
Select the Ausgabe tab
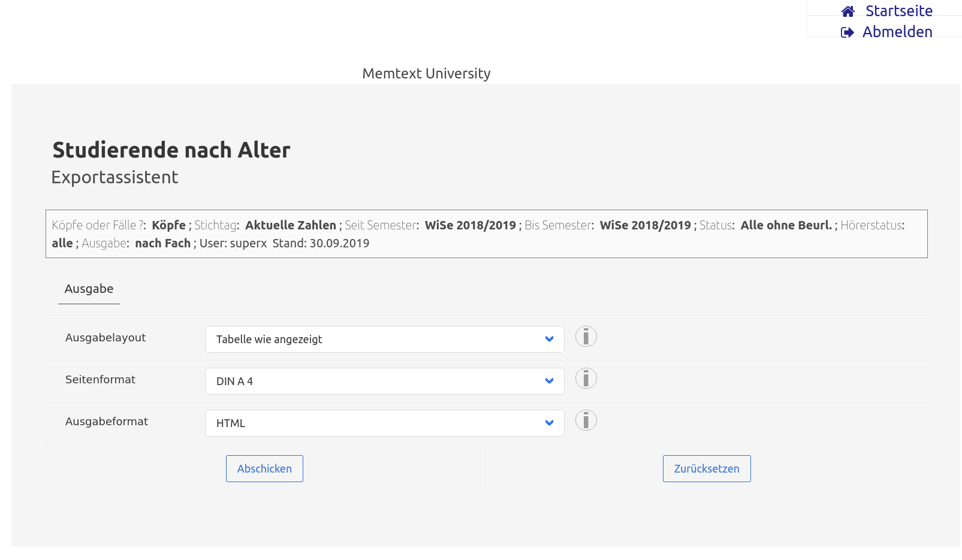point(89,289)
